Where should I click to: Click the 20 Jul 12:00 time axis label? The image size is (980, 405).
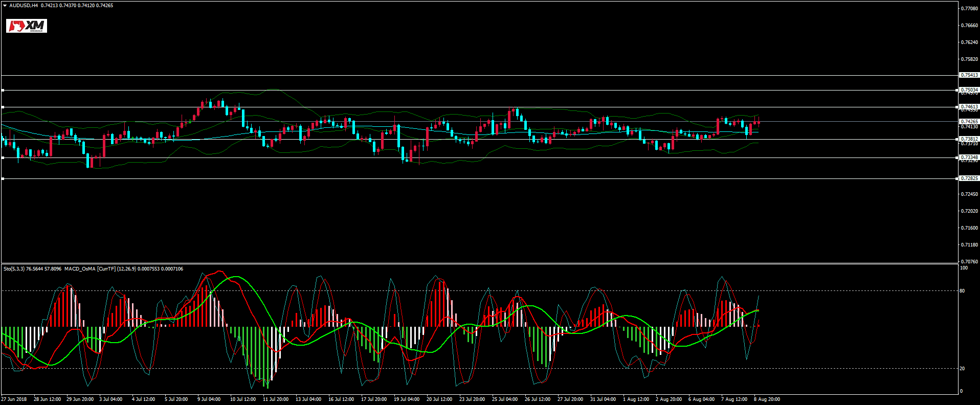coord(439,399)
